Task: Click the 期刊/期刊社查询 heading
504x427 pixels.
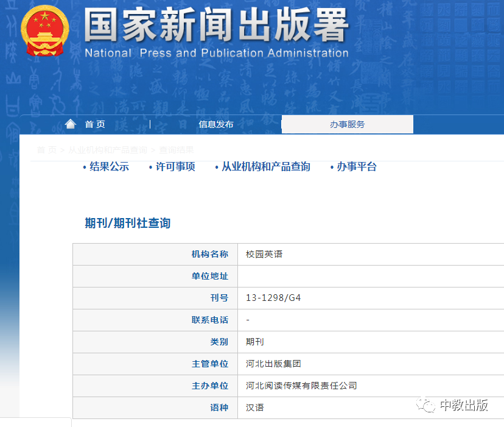Action: [128, 223]
